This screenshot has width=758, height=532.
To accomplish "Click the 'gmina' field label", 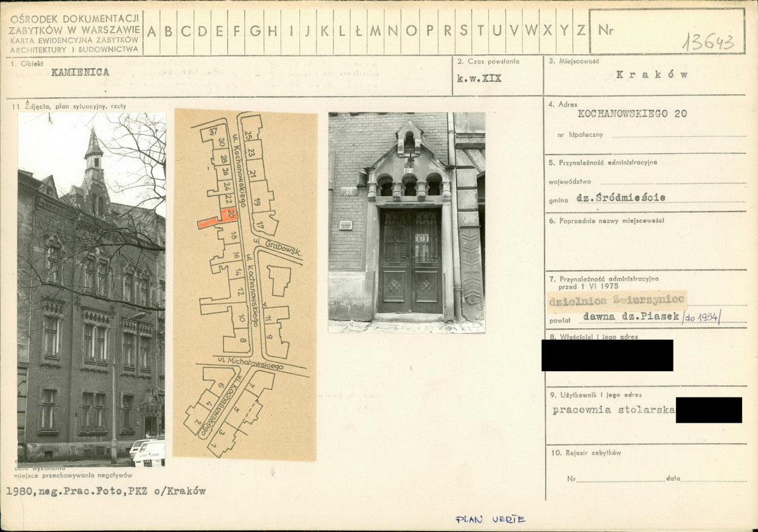I will pos(560,199).
